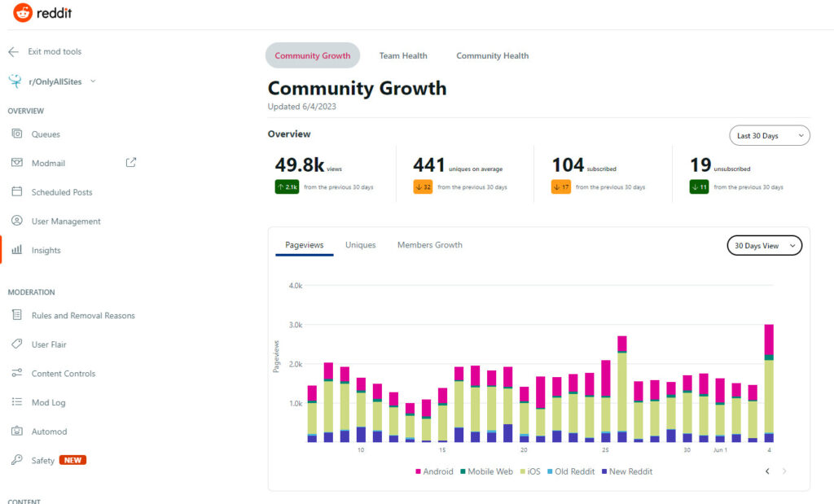Open the 30 Days View dropdown
The image size is (834, 504).
(x=764, y=246)
